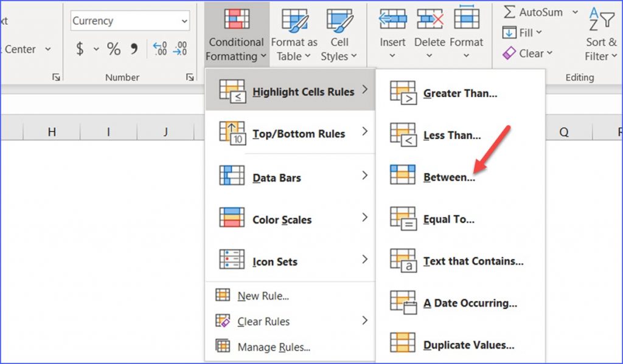Select the Between... rule

click(449, 177)
